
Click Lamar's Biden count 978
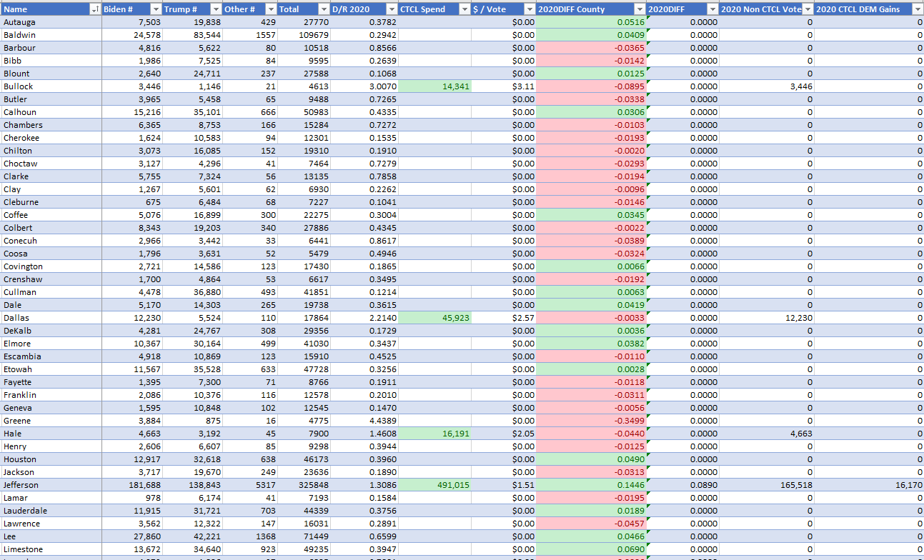tap(132, 498)
